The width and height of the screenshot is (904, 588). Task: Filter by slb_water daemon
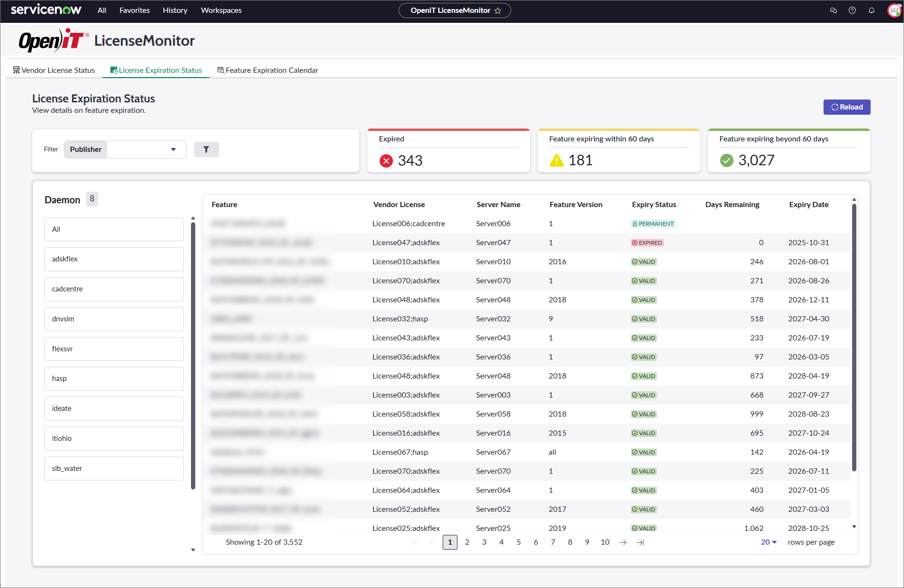point(114,468)
